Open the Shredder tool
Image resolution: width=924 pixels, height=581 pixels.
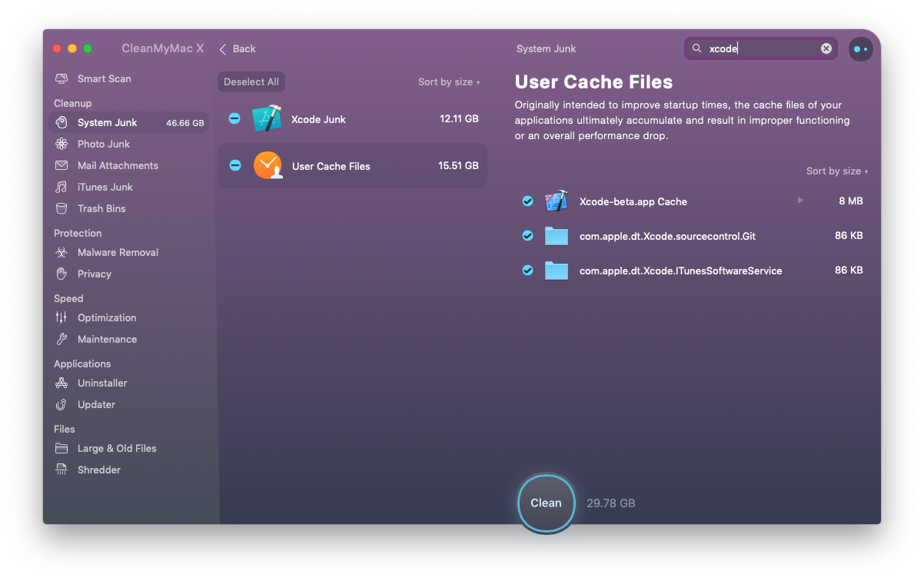[98, 470]
